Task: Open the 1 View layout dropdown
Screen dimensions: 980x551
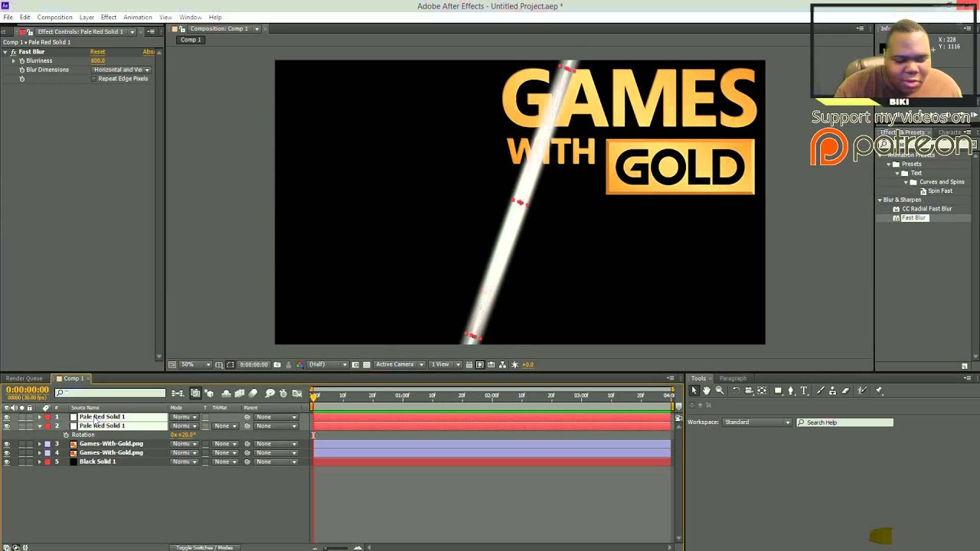Action: [446, 364]
